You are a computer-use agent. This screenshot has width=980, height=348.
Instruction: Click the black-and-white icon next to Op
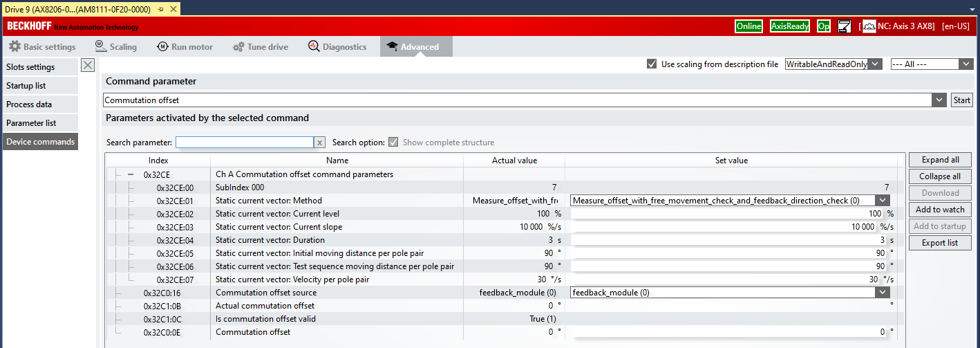(844, 26)
